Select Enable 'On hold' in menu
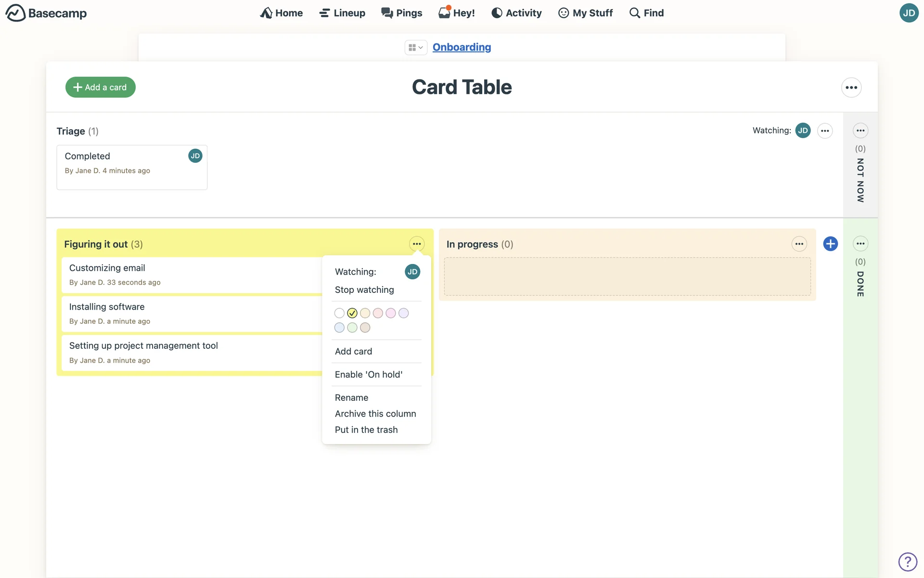Image resolution: width=924 pixels, height=578 pixels. pos(368,374)
